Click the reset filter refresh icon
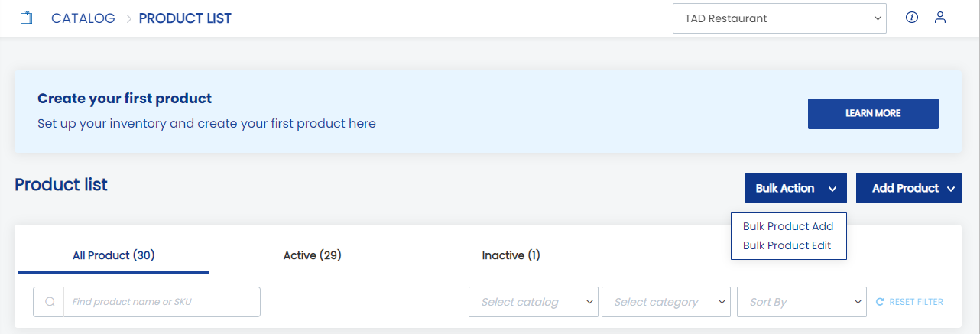980x334 pixels. pyautogui.click(x=880, y=302)
